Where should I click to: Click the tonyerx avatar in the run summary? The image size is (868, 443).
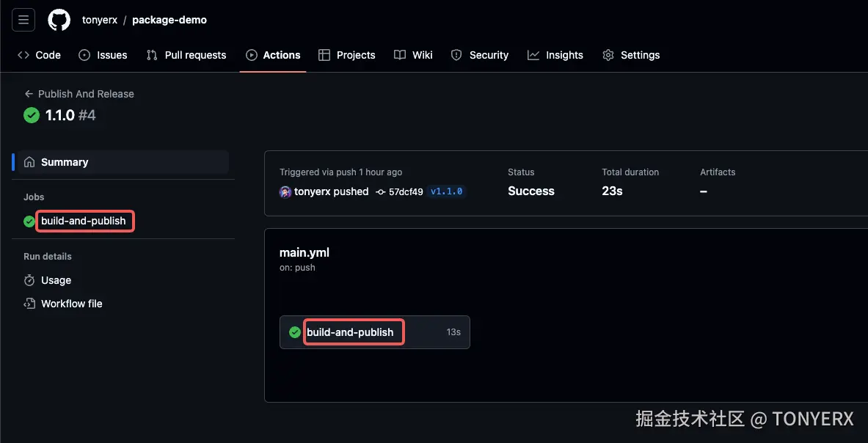285,191
